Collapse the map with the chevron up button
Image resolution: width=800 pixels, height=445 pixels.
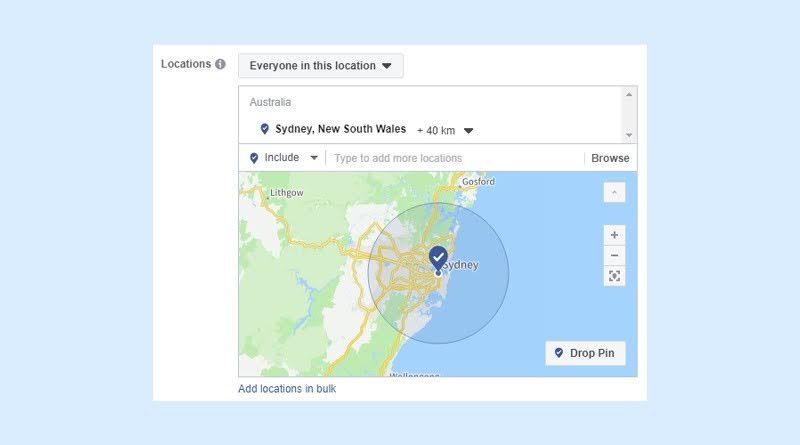(x=614, y=192)
